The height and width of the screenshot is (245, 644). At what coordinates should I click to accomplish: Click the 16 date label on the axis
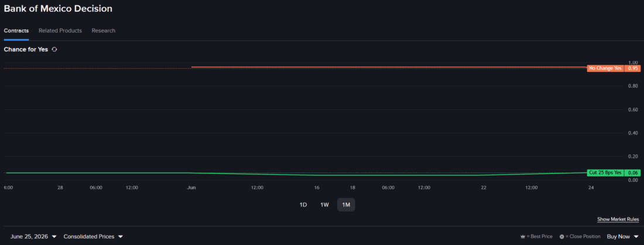[317, 188]
